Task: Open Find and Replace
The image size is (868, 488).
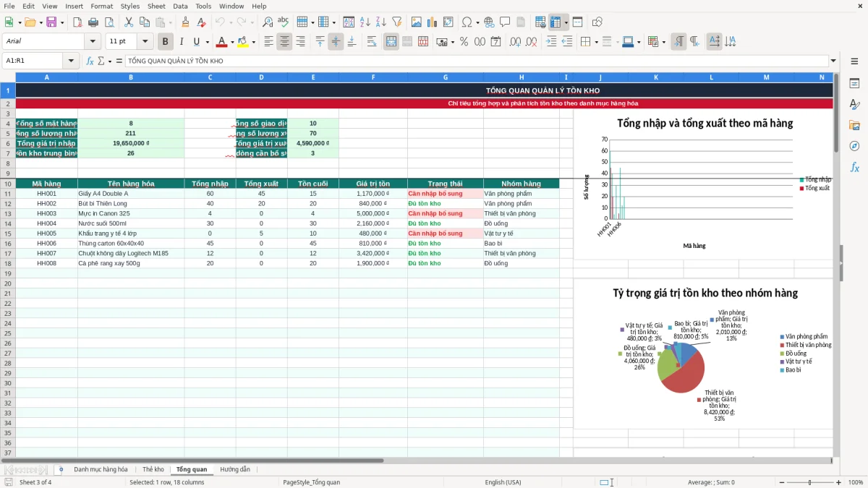Action: click(268, 22)
